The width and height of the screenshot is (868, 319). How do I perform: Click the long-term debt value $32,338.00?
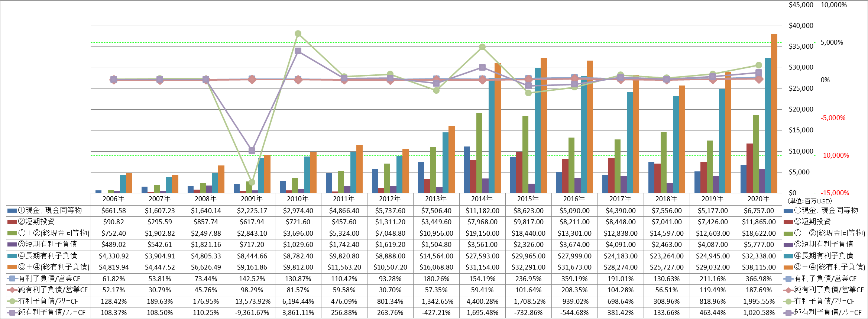[759, 256]
